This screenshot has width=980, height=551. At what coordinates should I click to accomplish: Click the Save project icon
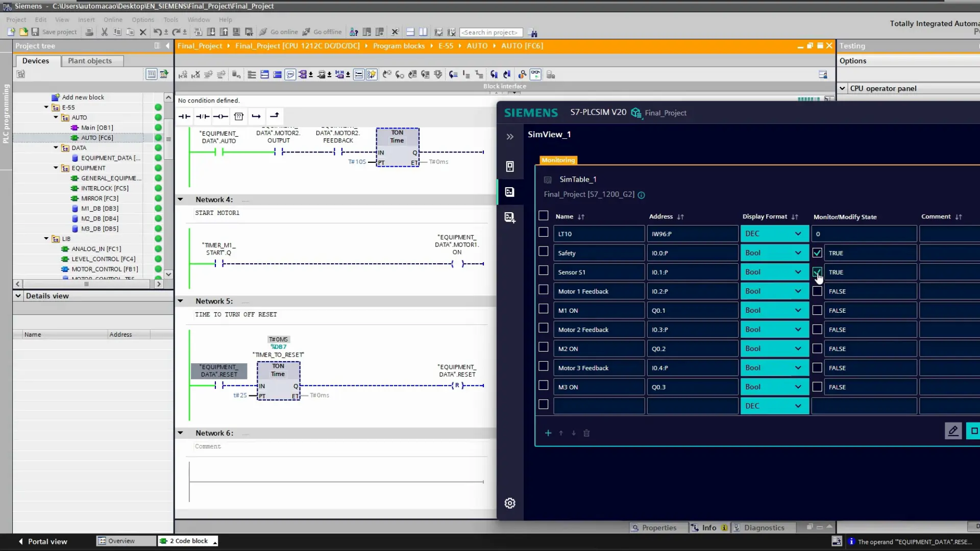(35, 32)
